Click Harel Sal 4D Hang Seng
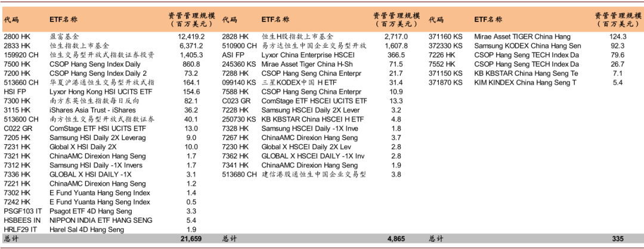 tap(86, 230)
